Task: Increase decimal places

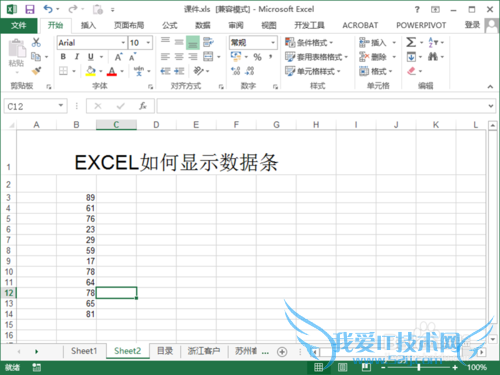Action: [236, 71]
